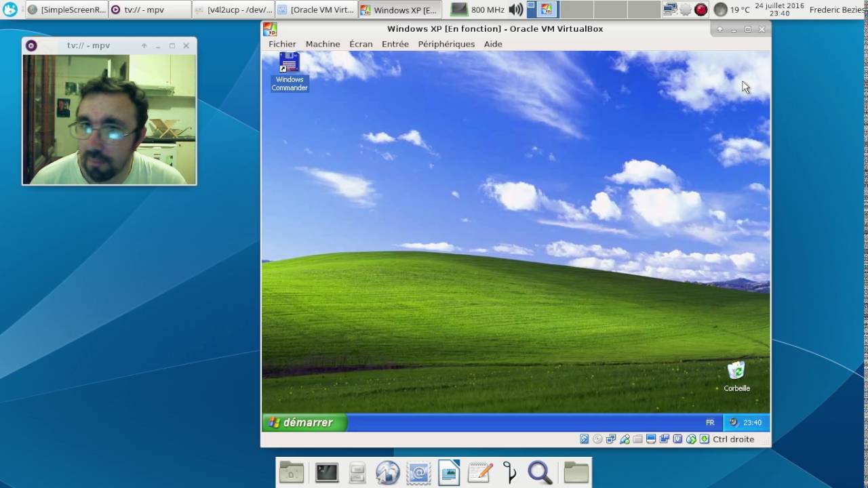Click the display status icon

pyautogui.click(x=651, y=439)
